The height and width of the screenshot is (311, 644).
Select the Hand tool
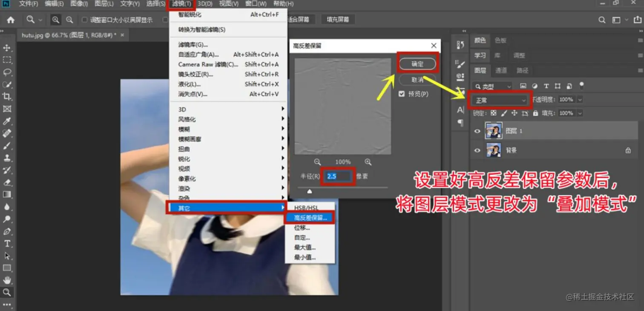[7, 280]
